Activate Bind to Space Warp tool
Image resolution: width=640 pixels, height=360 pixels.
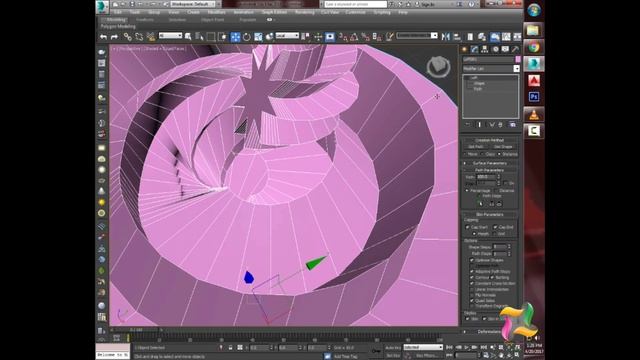[151, 37]
